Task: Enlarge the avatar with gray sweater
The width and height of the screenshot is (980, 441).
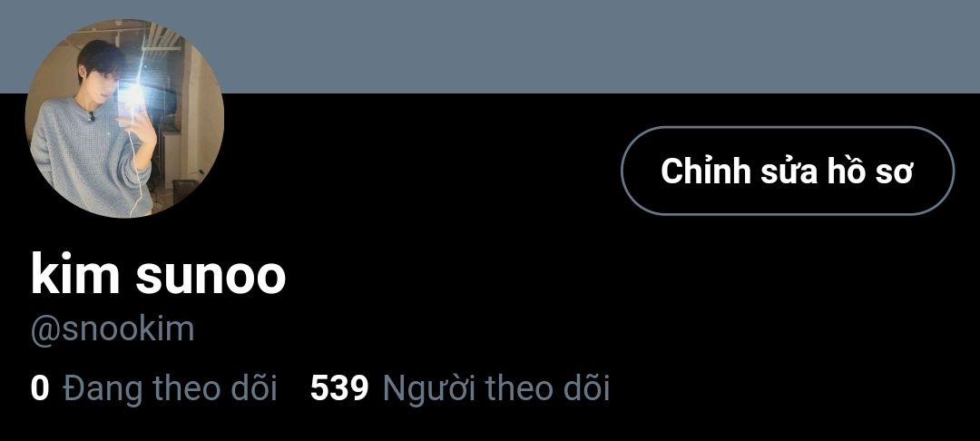Action: tap(124, 118)
